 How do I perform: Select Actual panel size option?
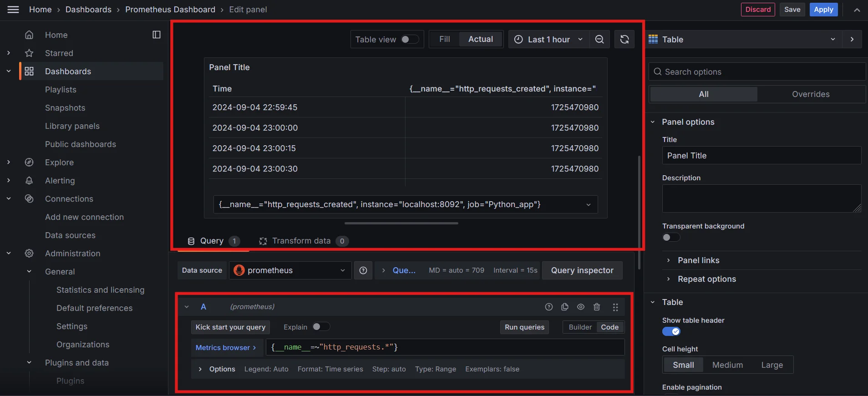click(481, 40)
